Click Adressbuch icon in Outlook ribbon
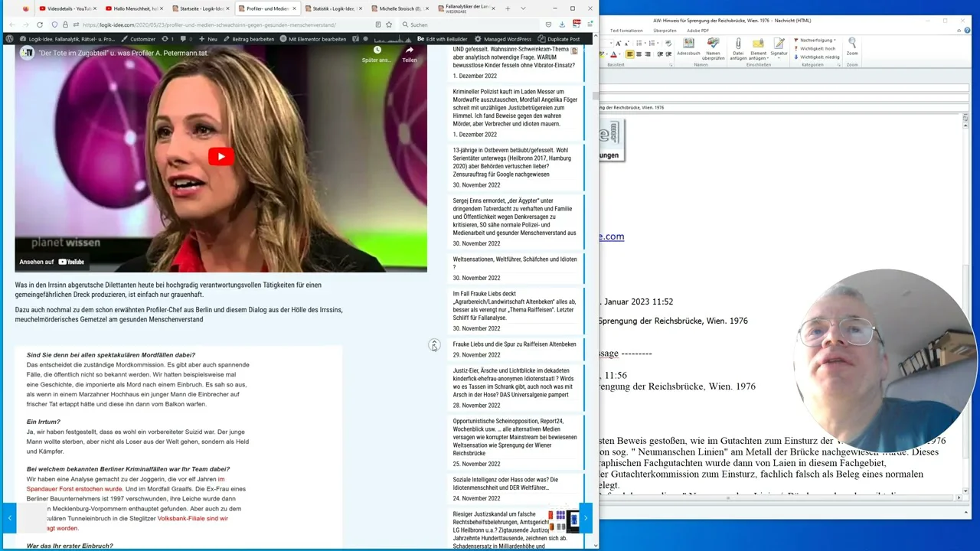The width and height of the screenshot is (980, 551). (688, 47)
